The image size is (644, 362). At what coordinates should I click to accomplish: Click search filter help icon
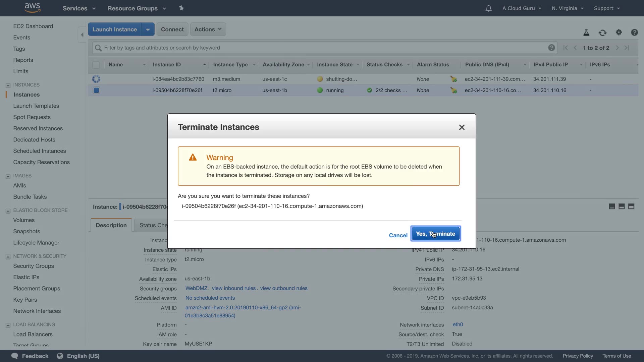551,48
